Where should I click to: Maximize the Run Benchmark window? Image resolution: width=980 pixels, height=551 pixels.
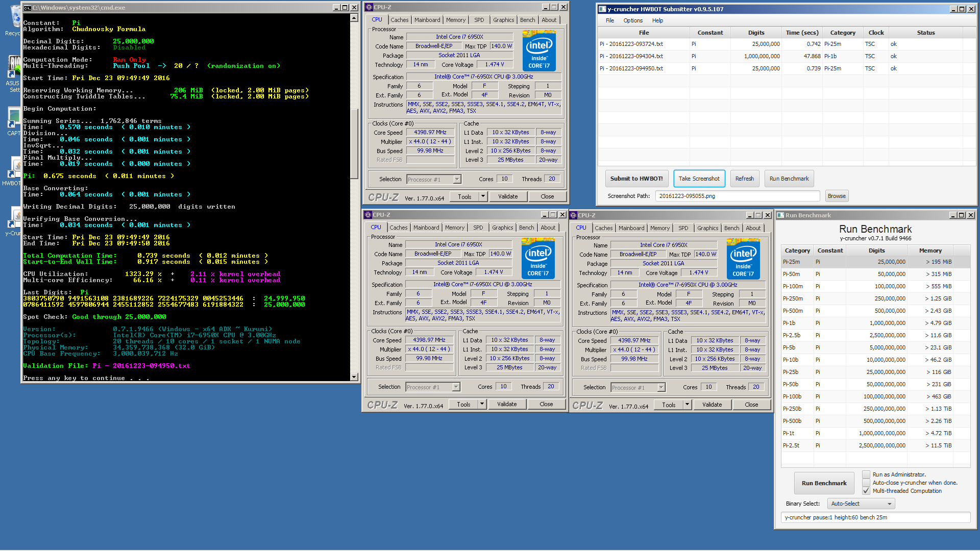[x=962, y=215]
